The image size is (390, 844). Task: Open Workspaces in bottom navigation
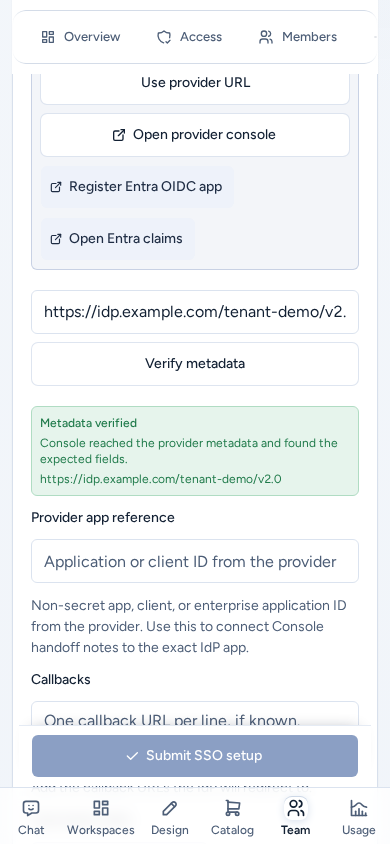101,817
